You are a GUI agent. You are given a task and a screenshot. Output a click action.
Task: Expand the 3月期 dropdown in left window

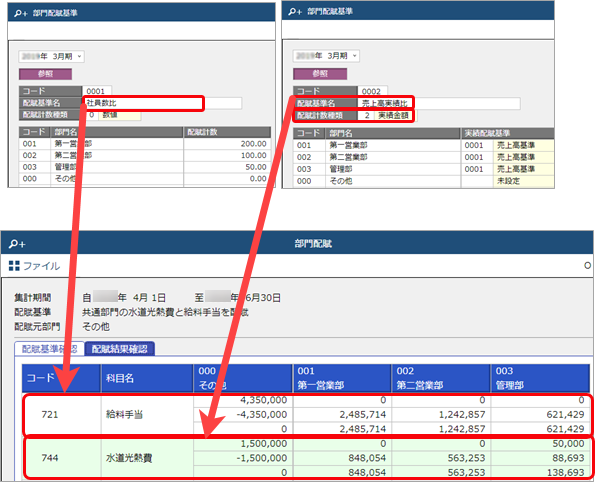coord(52,57)
